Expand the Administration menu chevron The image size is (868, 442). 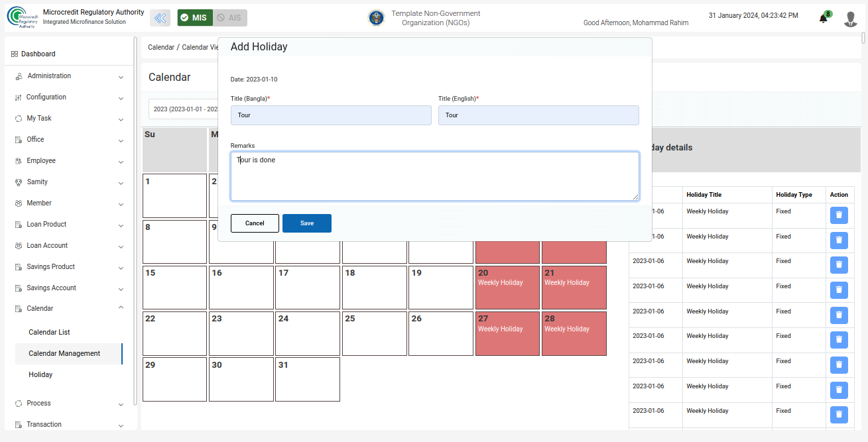(121, 78)
